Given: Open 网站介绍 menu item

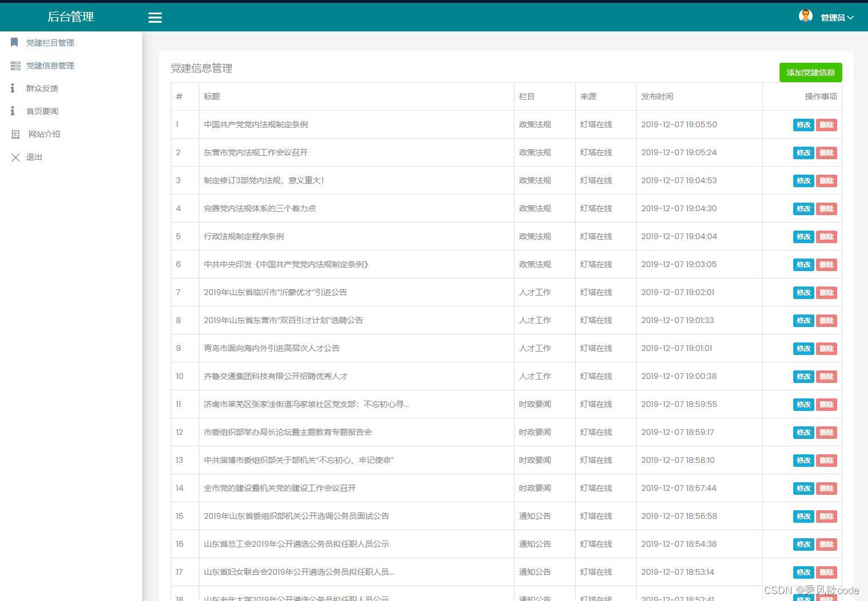Looking at the screenshot, I should (45, 134).
